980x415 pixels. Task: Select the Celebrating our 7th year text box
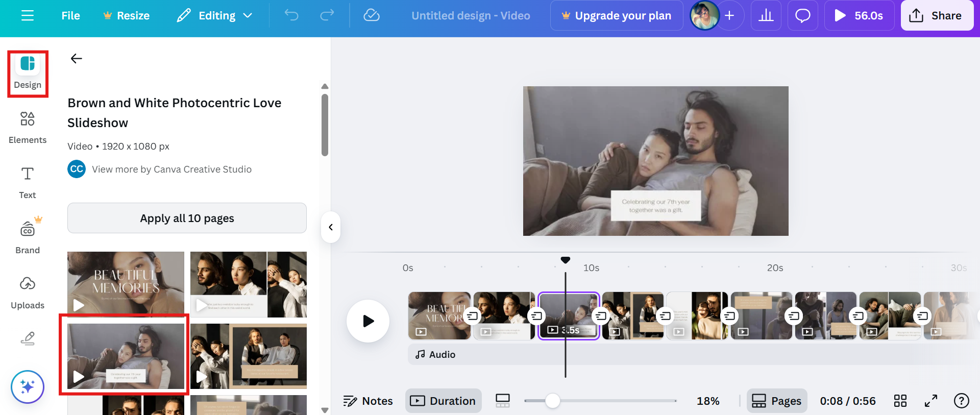tap(656, 206)
